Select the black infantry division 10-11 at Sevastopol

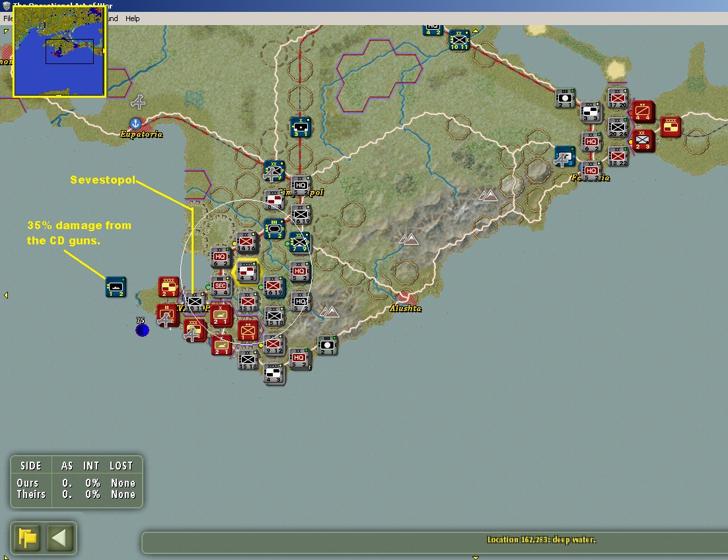pyautogui.click(x=196, y=302)
